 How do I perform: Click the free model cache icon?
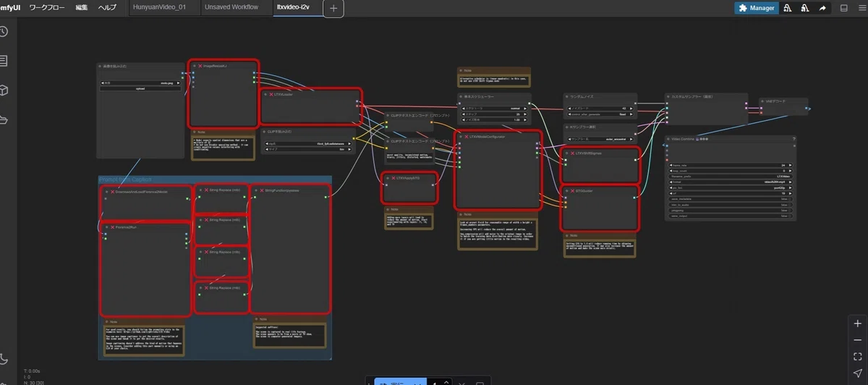[x=804, y=8]
